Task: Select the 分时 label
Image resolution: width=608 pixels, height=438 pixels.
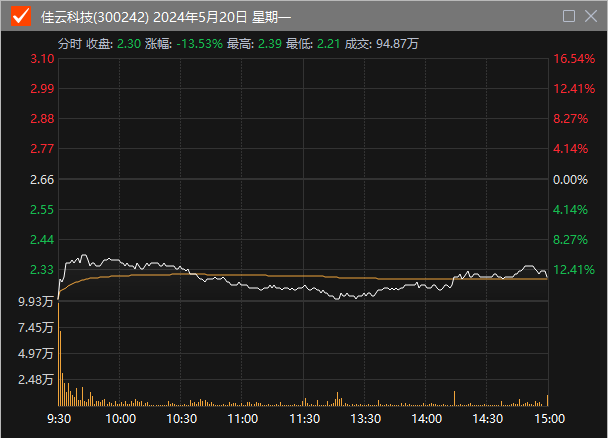Action: (x=70, y=44)
